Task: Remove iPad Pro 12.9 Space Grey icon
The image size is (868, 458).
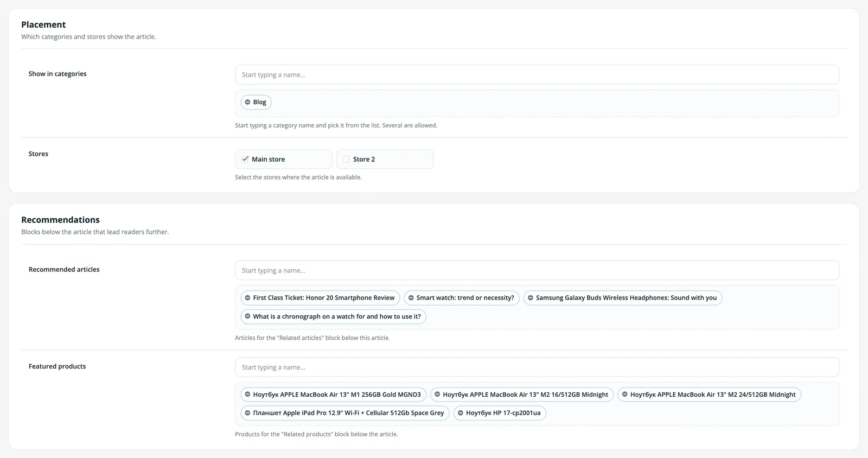Action: point(247,413)
